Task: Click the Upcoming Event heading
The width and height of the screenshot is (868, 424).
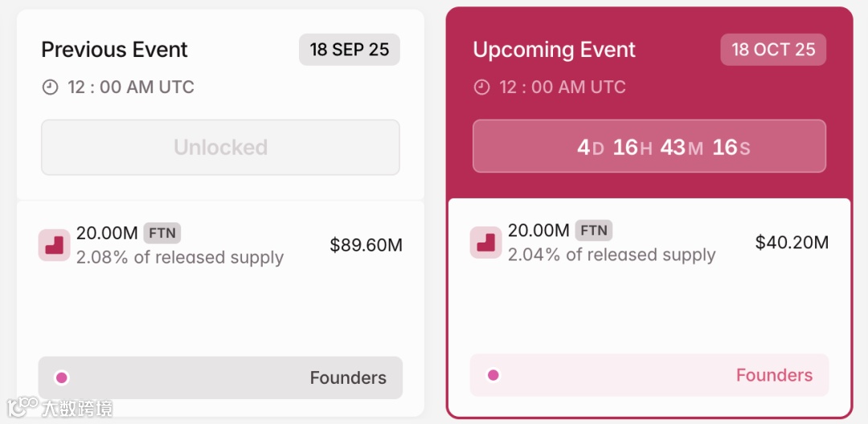Action: [554, 50]
